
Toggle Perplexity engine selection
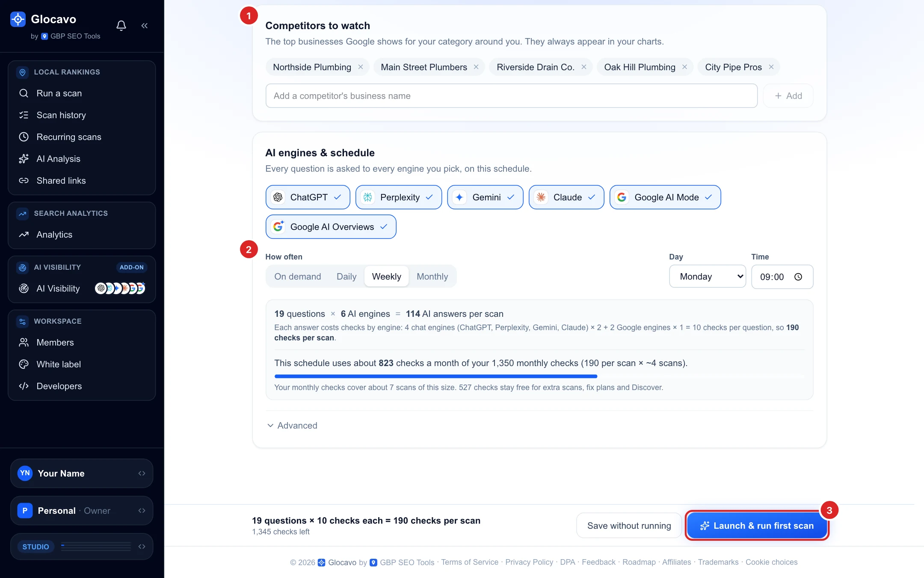(398, 197)
